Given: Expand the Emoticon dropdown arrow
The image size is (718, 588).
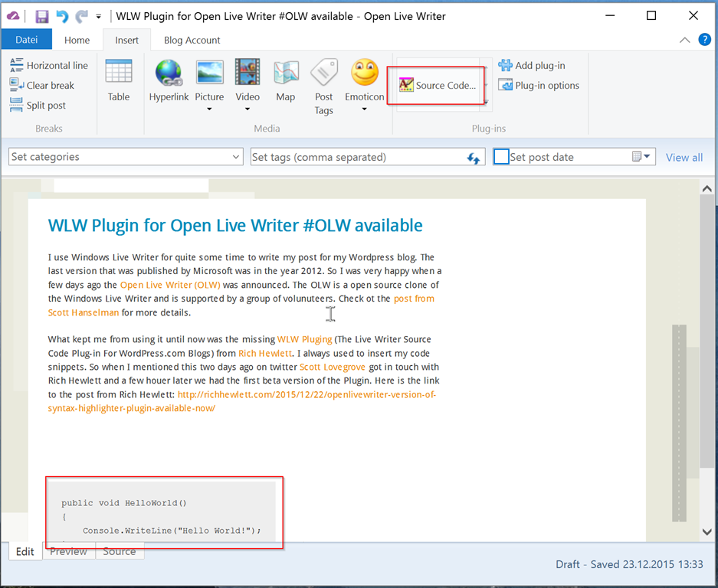Looking at the screenshot, I should pos(365,109).
